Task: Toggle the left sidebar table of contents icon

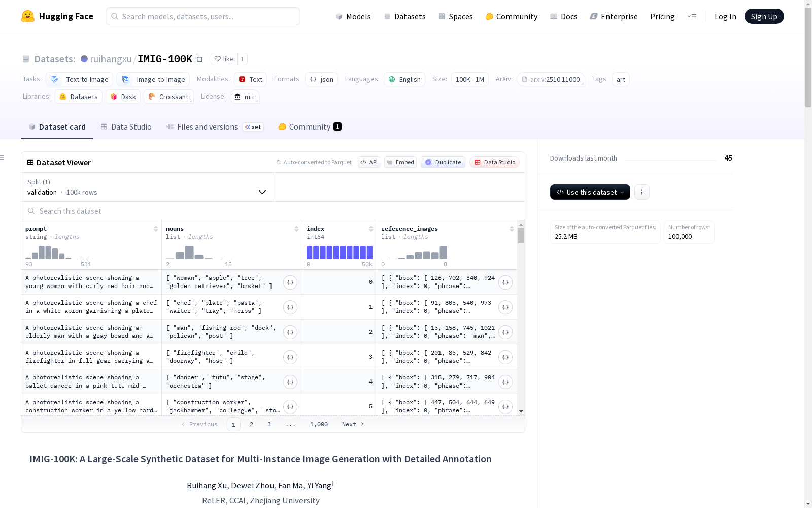Action: click(3, 157)
